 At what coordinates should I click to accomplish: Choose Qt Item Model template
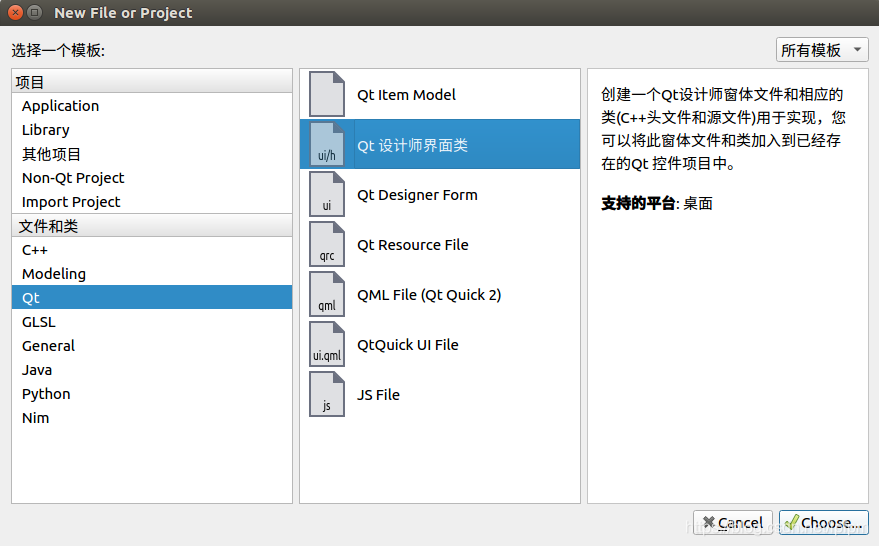[440, 94]
